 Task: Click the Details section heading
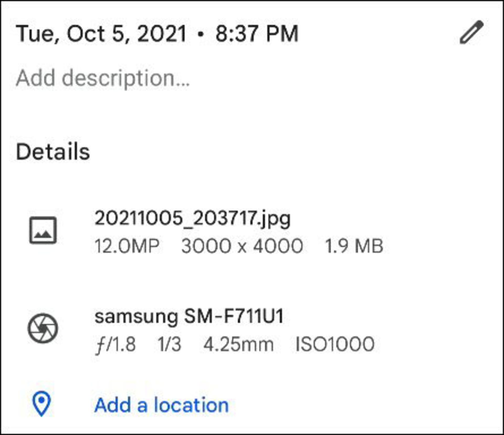(x=53, y=152)
